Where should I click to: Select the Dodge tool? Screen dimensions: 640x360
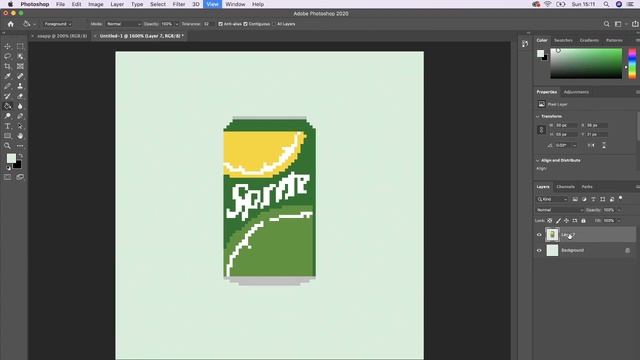pos(7,116)
